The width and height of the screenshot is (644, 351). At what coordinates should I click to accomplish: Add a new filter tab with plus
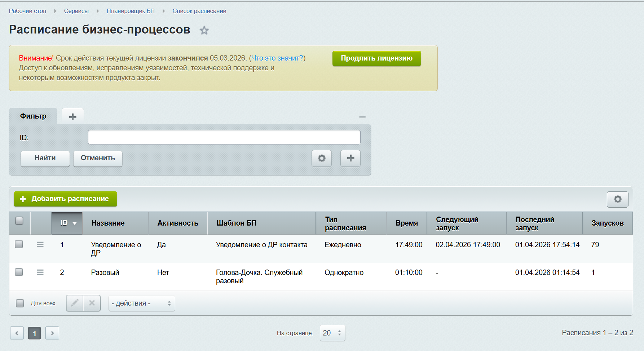coord(72,116)
